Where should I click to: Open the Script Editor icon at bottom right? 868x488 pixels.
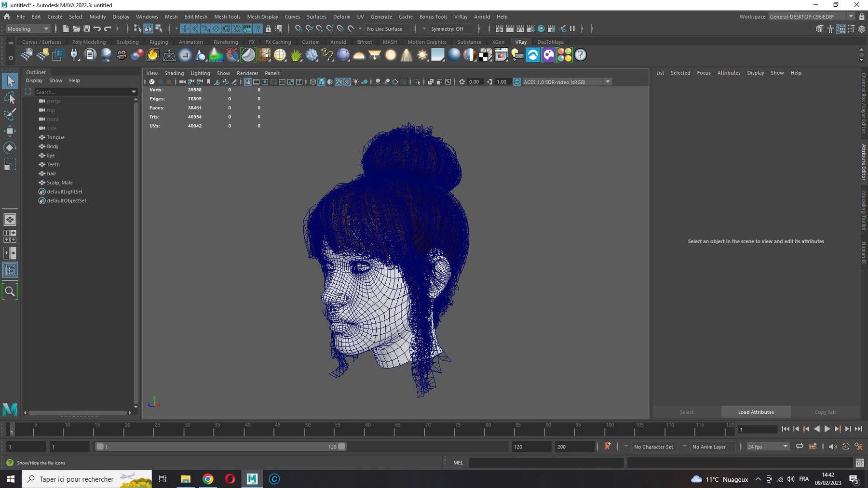[859, 462]
